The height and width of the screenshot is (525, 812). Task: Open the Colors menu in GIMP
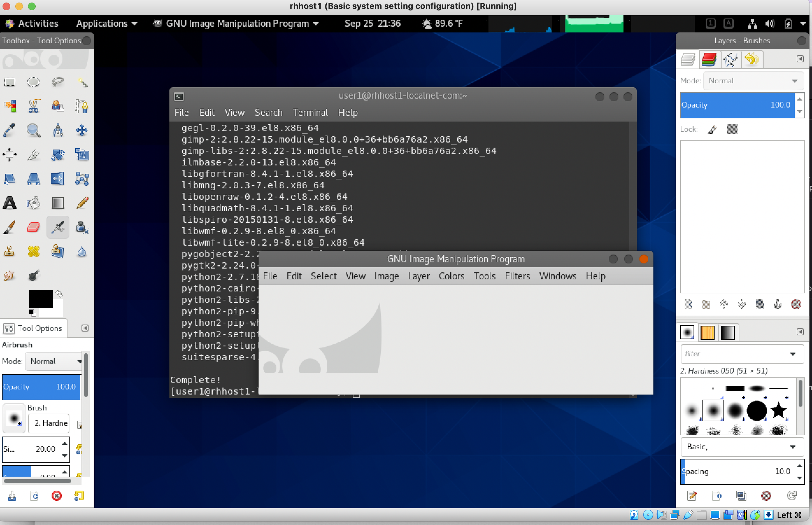tap(452, 276)
